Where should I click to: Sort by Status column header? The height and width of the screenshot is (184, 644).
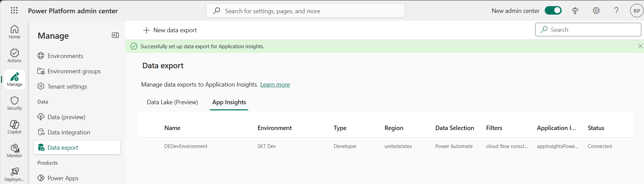click(596, 128)
